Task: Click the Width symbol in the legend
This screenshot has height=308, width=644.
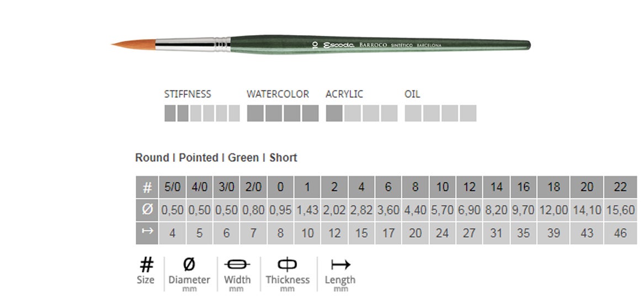Action: coord(237,265)
